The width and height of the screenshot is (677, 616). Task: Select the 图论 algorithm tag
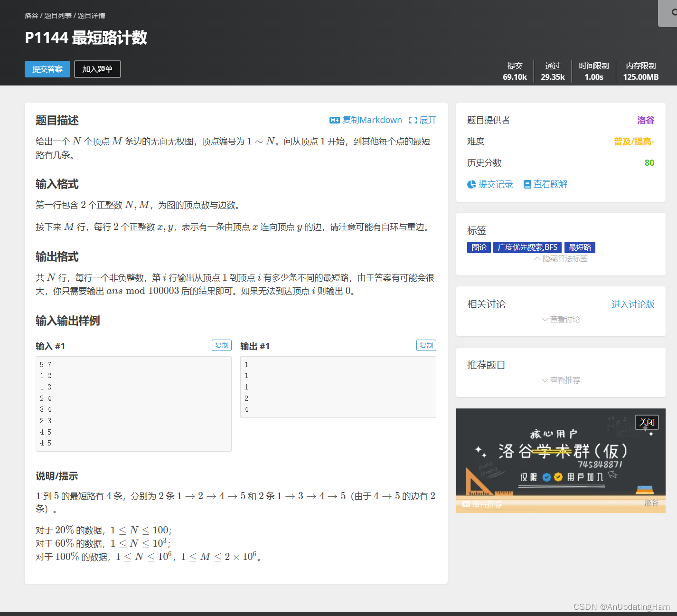click(479, 247)
